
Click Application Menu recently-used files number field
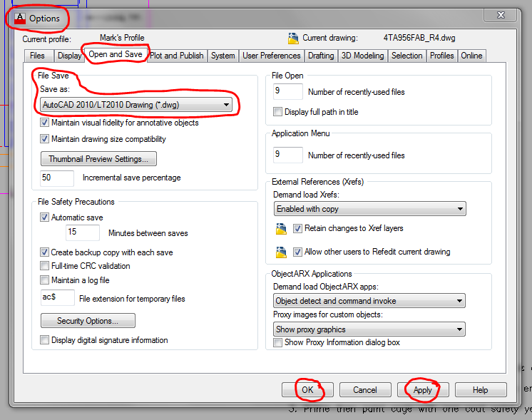(x=287, y=155)
